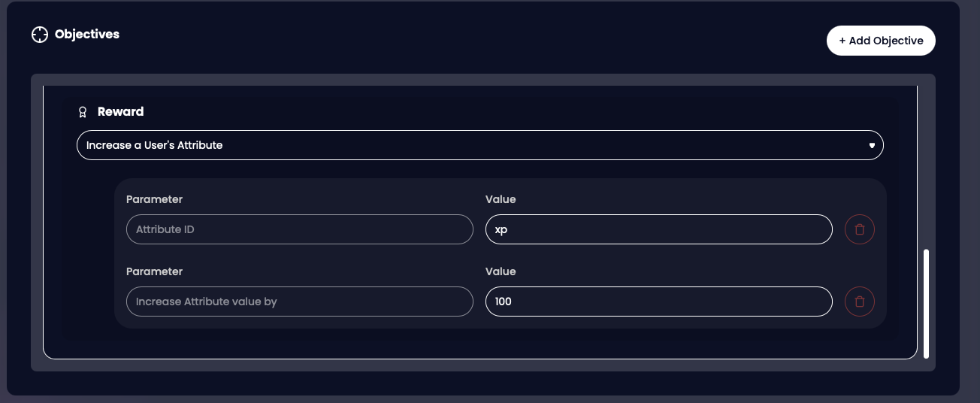
Task: Click the caret arrow on the reward selector
Action: pyautogui.click(x=872, y=145)
